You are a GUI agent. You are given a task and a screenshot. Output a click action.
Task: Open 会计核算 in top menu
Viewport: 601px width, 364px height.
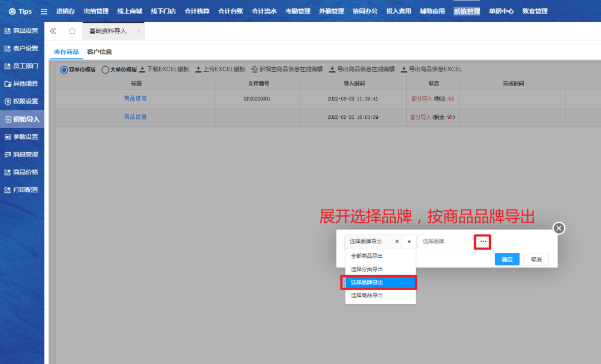point(197,11)
